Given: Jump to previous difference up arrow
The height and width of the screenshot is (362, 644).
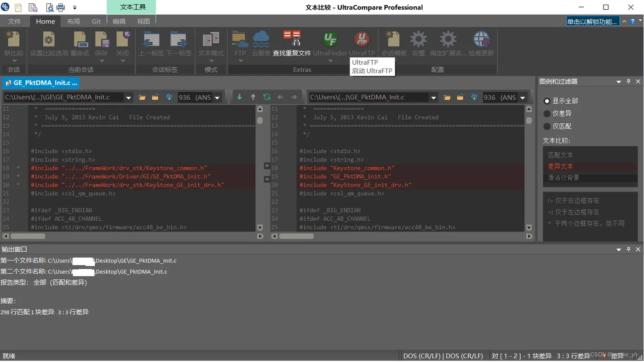Looking at the screenshot, I should click(x=253, y=97).
